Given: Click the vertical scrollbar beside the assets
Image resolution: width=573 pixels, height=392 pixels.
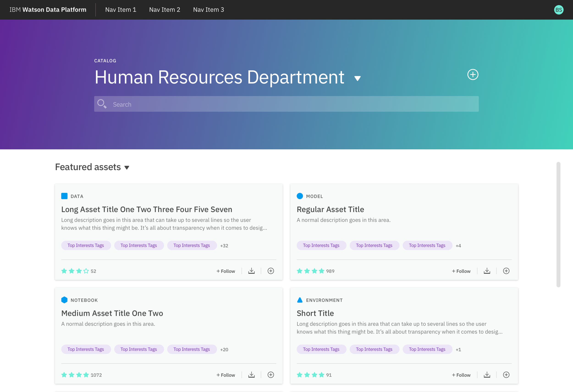Looking at the screenshot, I should point(558,224).
